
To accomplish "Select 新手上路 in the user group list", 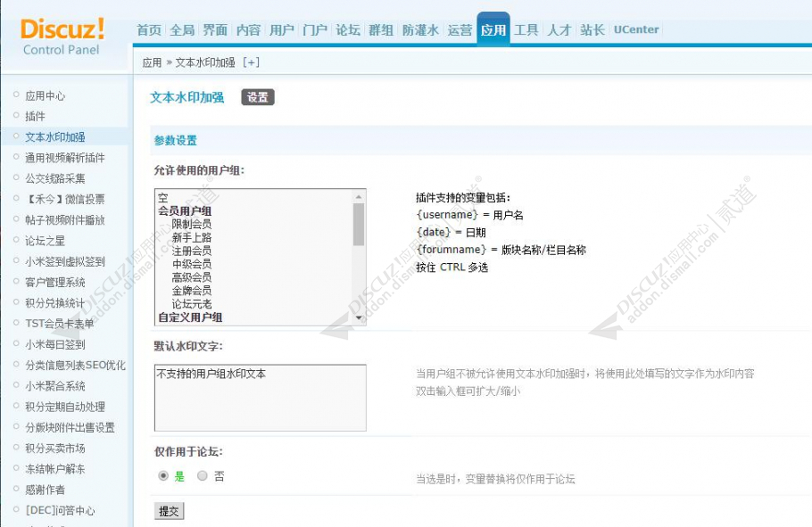I will point(192,237).
